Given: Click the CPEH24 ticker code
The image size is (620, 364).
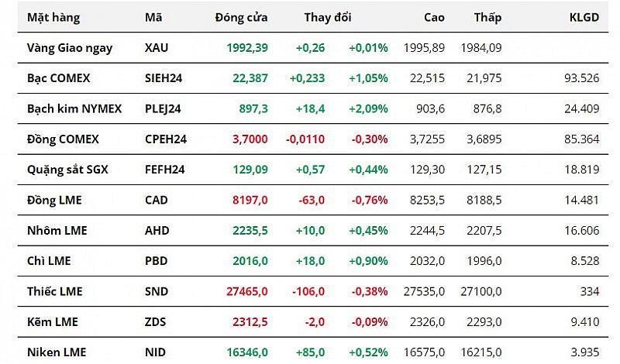Looking at the screenshot, I should (165, 139).
